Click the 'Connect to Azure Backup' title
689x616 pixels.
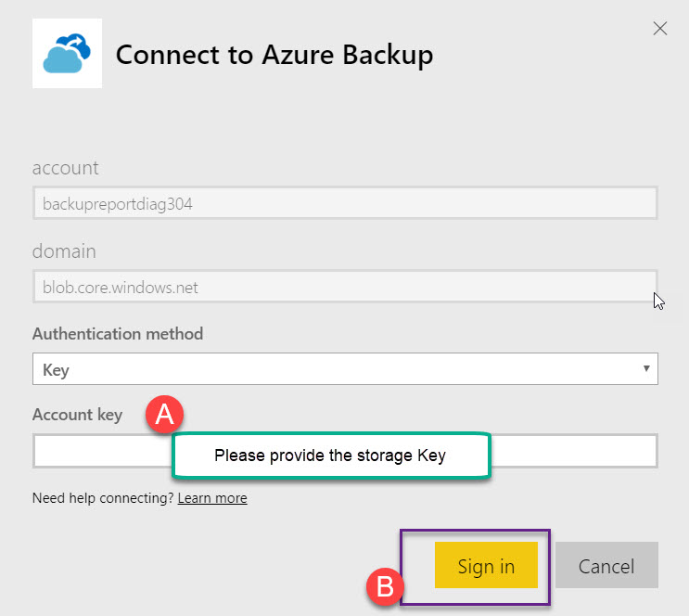(x=274, y=55)
